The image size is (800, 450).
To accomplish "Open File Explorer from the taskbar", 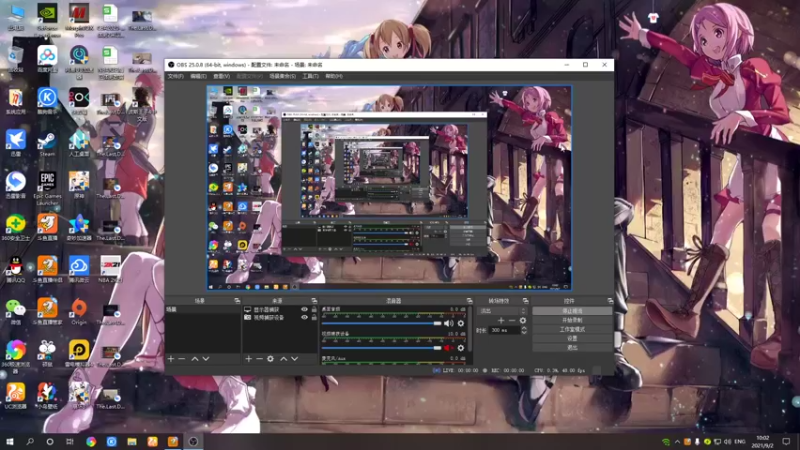I will 132,441.
